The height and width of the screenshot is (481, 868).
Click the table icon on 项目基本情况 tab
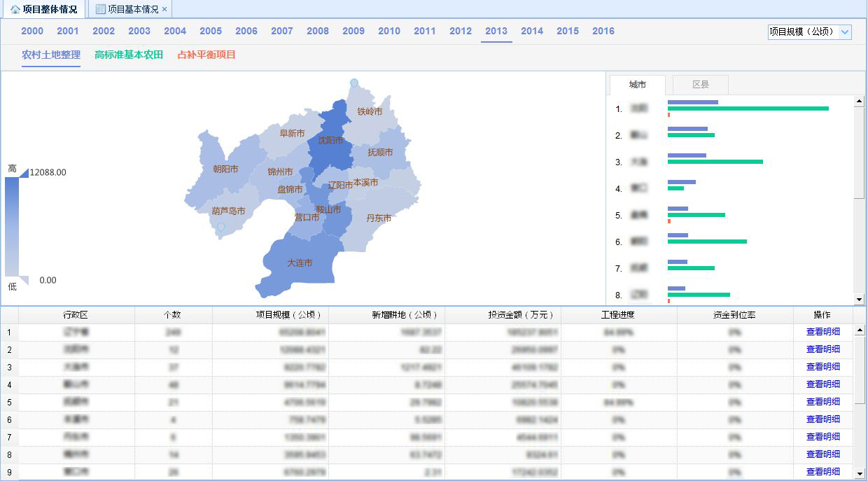100,10
